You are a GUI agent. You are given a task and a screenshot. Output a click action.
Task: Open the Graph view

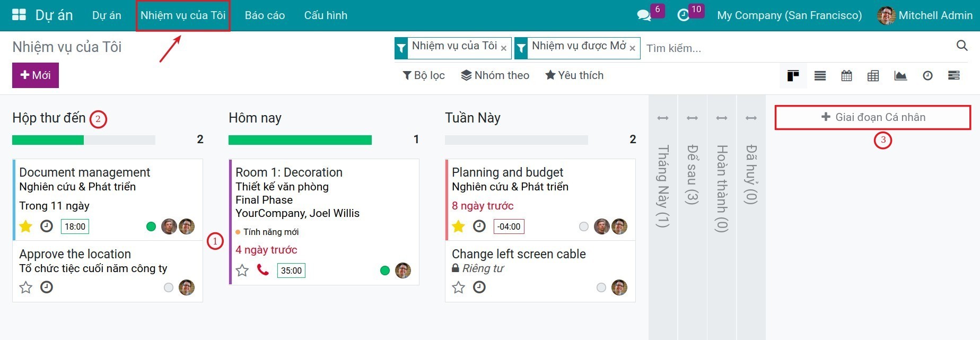900,75
